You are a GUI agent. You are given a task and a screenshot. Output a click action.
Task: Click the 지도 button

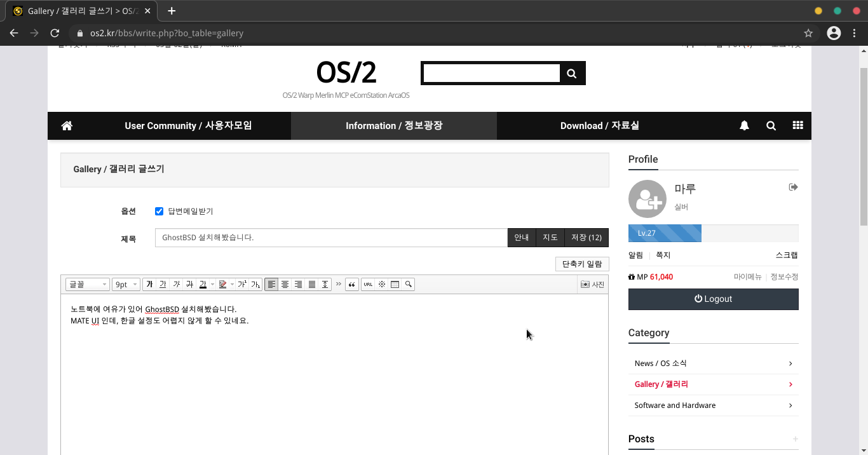click(x=550, y=238)
